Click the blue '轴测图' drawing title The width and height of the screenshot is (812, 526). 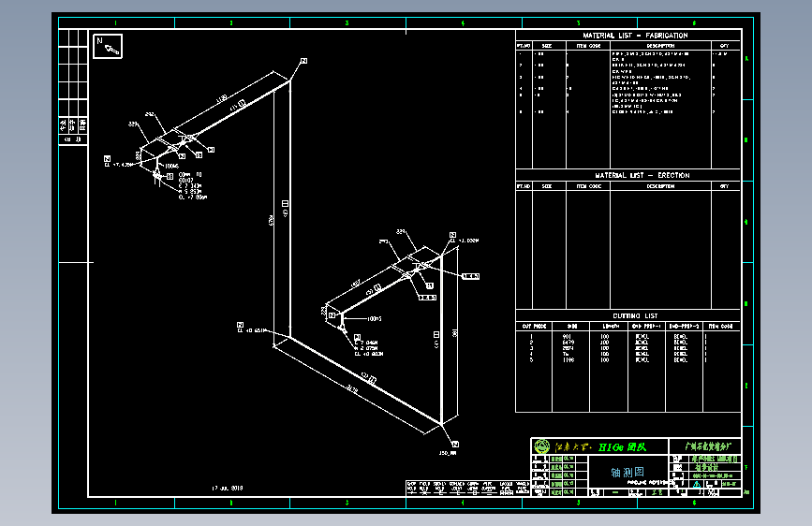[627, 472]
